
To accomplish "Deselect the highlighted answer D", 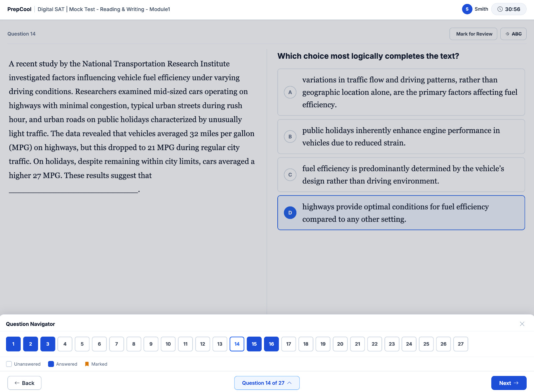I will click(401, 213).
